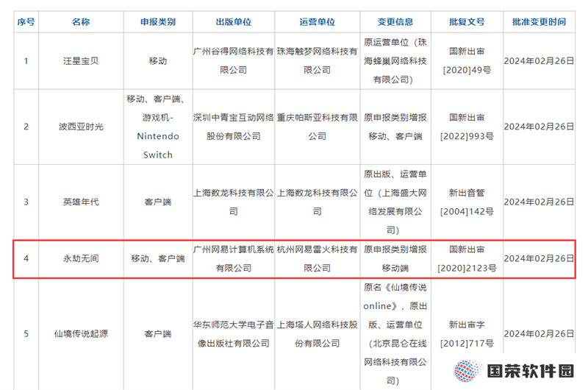Click operator 杭州网易雷火科技有限公司

318,258
